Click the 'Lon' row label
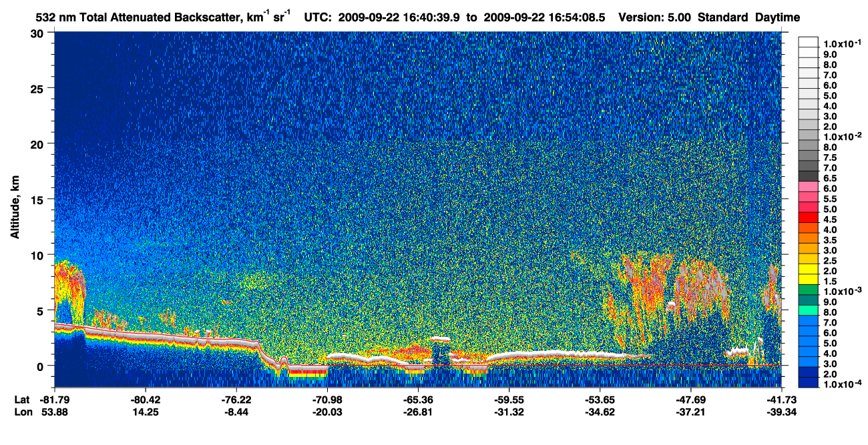 click(x=22, y=412)
